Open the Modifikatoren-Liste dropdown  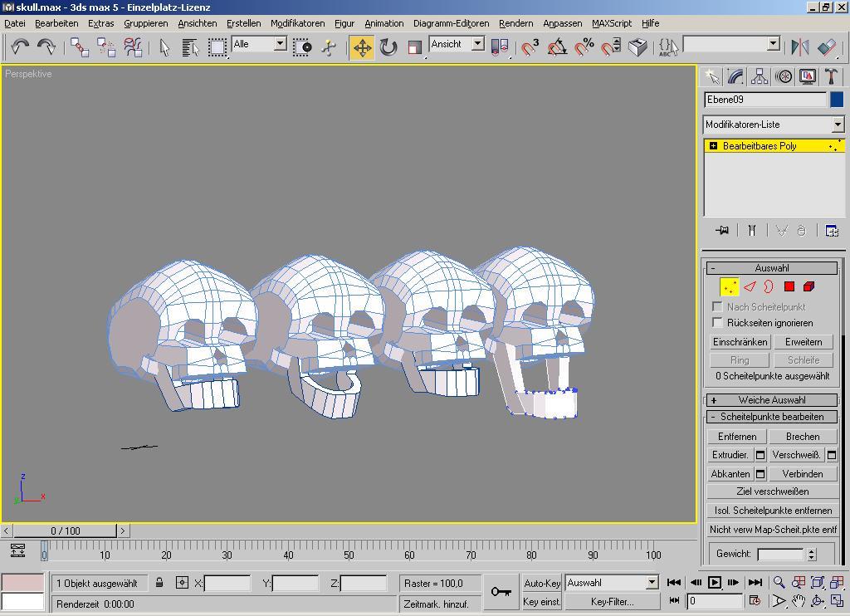(837, 125)
